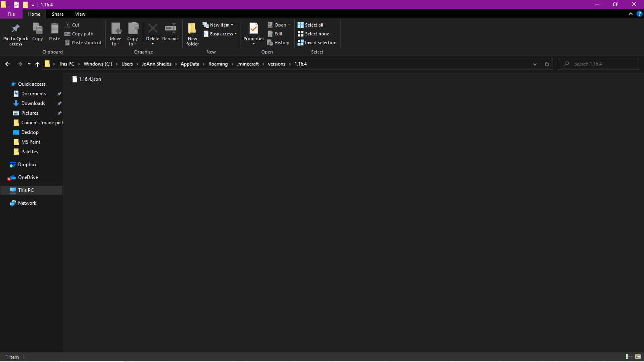This screenshot has width=644, height=362.
Task: Open the New item dropdown
Action: pyautogui.click(x=218, y=25)
